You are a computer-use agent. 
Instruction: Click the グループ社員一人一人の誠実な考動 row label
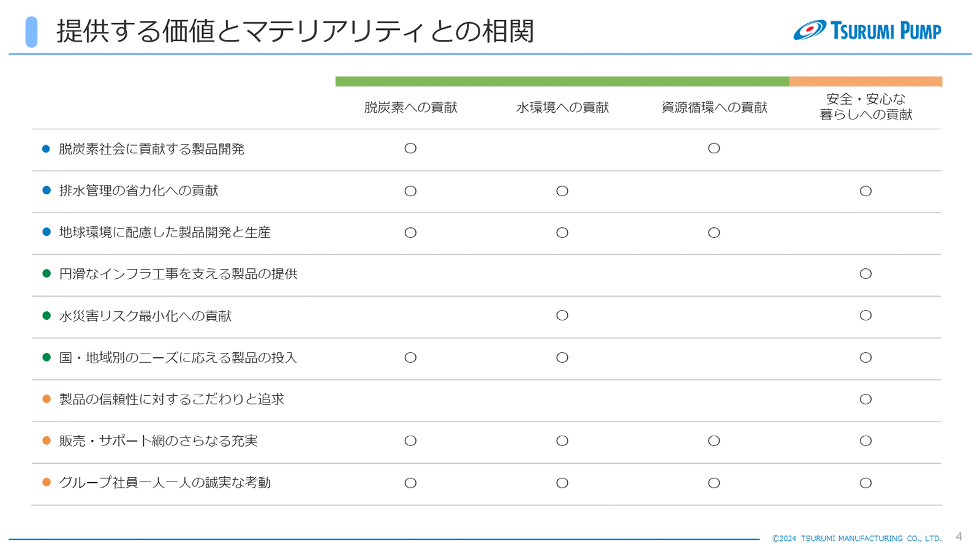tap(165, 483)
